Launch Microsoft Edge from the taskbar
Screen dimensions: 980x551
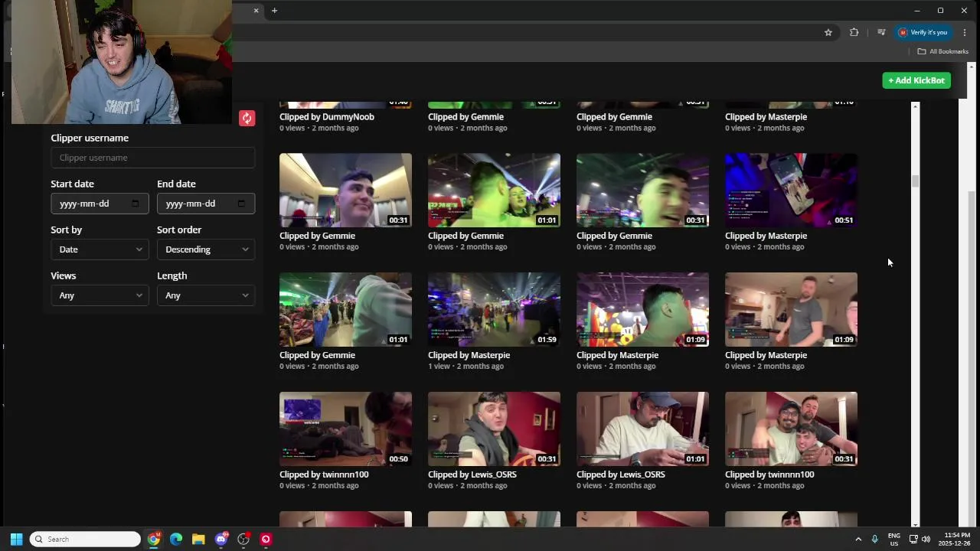pyautogui.click(x=176, y=539)
